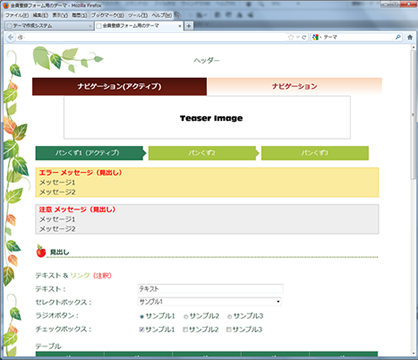Viewport: 418px width, 360px height.
Task: Click the パンくず2 breadcrumb
Action: coord(203,153)
